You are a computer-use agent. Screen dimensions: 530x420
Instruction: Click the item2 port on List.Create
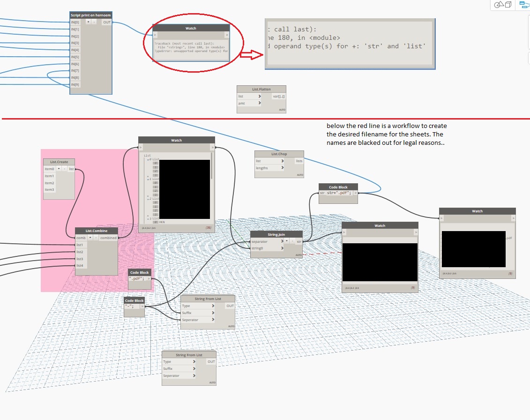click(x=49, y=183)
